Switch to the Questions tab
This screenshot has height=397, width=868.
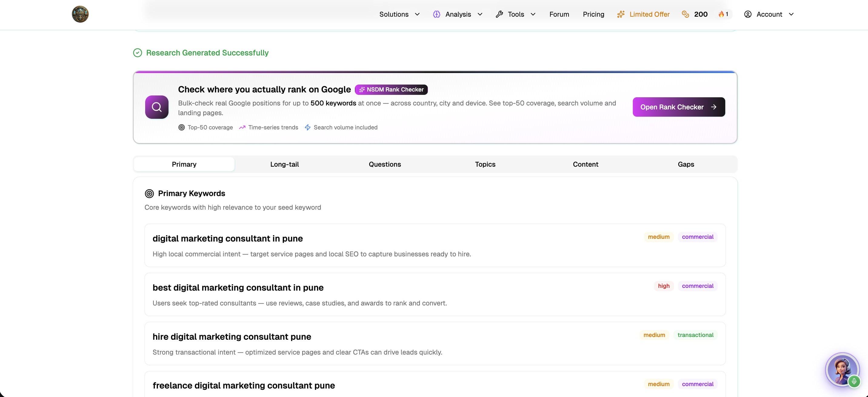pyautogui.click(x=385, y=164)
